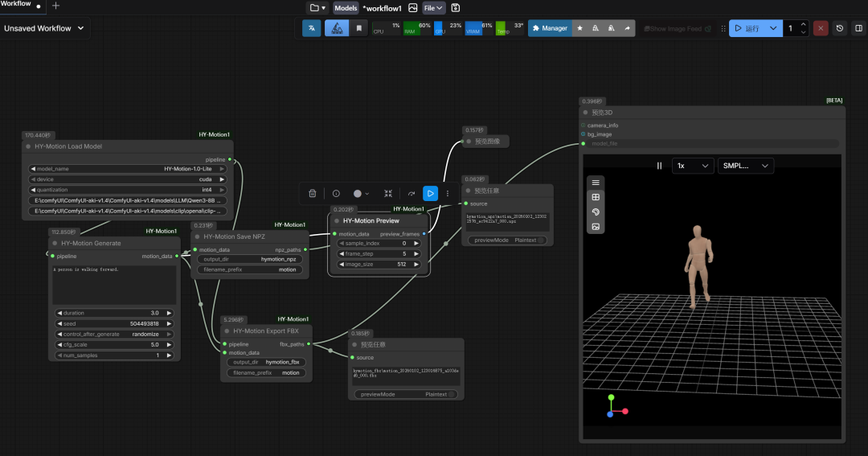Click the image icon next to *workflow1
Screen dimensions: 868x456
413,8
